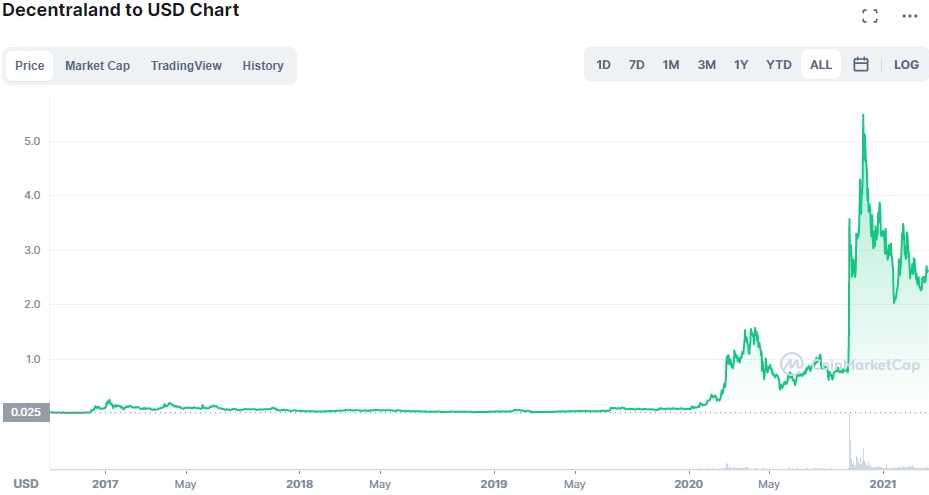The height and width of the screenshot is (495, 929).
Task: Click the 2020 x-axis label
Action: click(x=688, y=484)
